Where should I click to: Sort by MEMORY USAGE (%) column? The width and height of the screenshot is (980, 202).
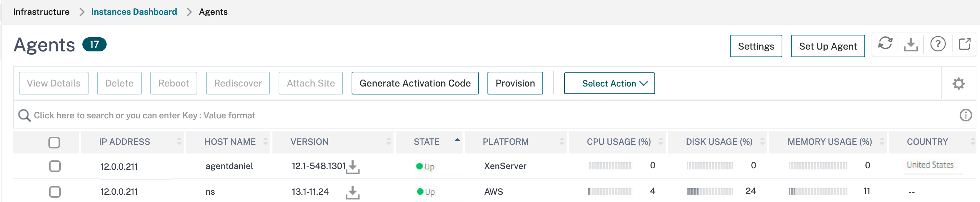click(x=828, y=142)
